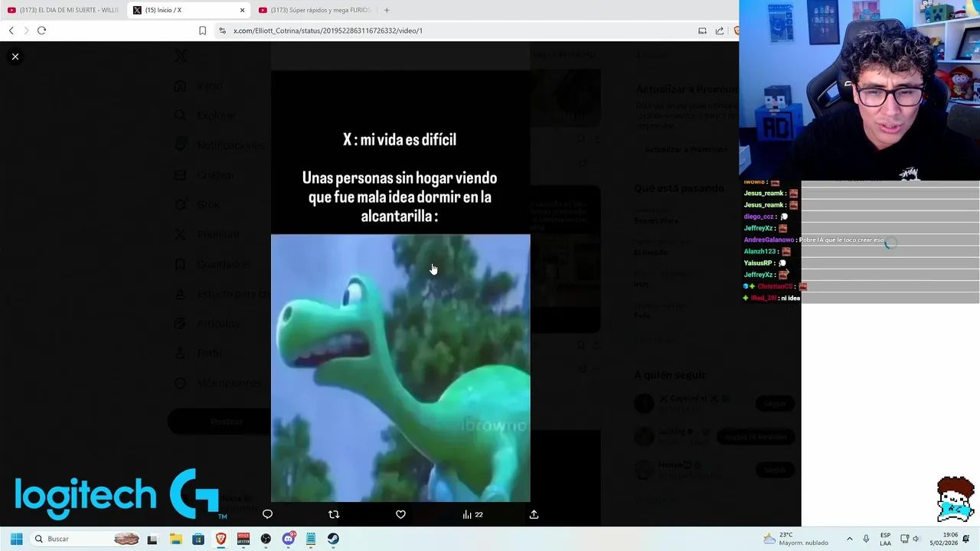Image resolution: width=980 pixels, height=551 pixels.
Task: Open the weather widget showing 23°C
Action: pyautogui.click(x=796, y=539)
